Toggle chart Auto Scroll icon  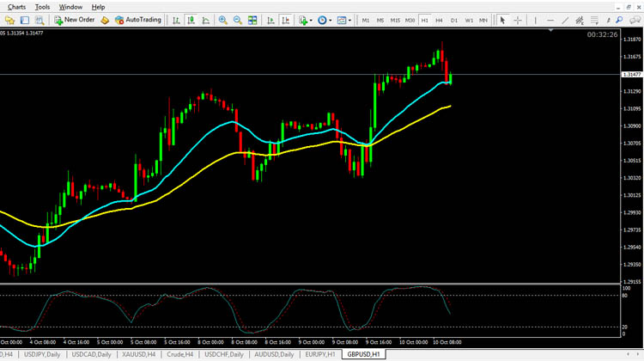[x=270, y=20]
